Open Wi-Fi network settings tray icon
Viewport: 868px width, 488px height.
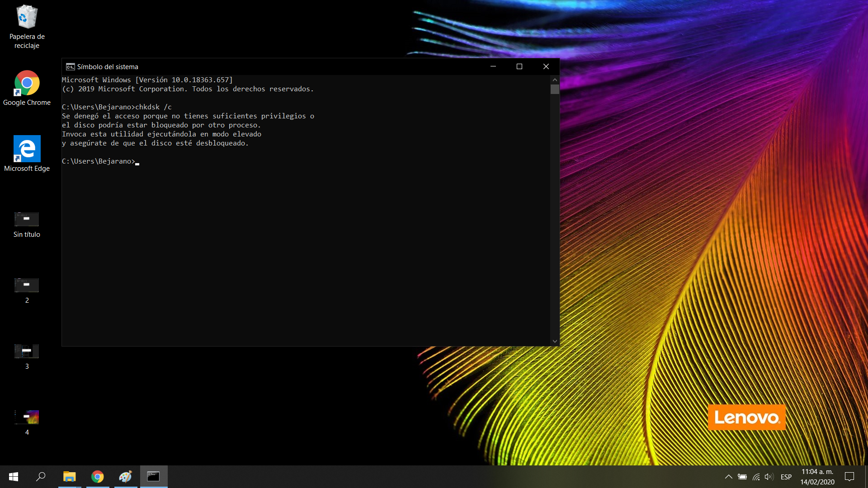(x=756, y=477)
